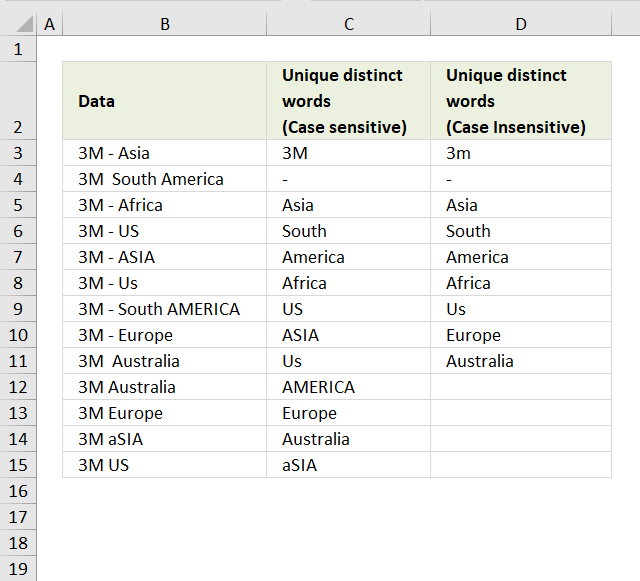
Task: Select cell '3M aSIA'
Action: [164, 439]
